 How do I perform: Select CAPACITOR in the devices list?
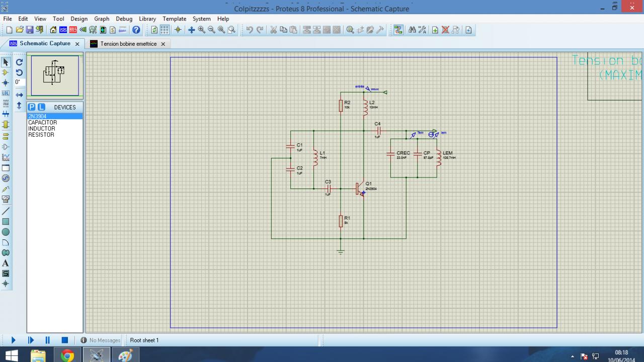tap(42, 122)
